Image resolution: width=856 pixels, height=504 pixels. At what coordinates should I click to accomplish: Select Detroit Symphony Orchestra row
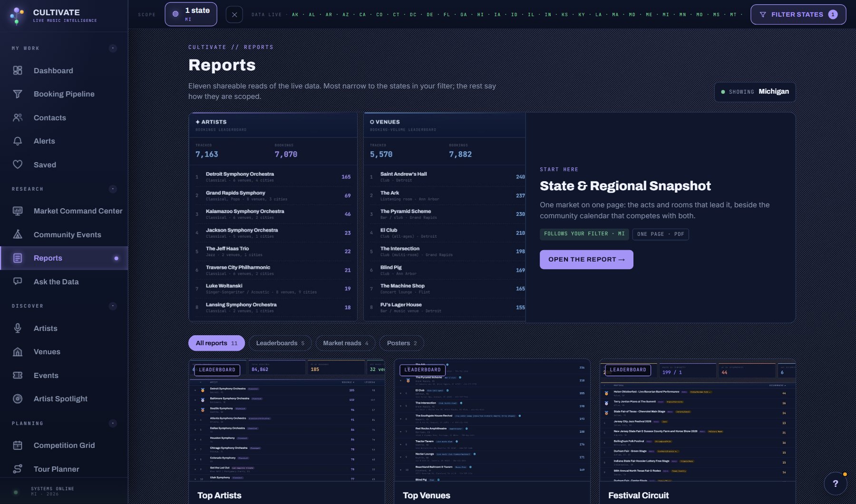[x=273, y=177]
